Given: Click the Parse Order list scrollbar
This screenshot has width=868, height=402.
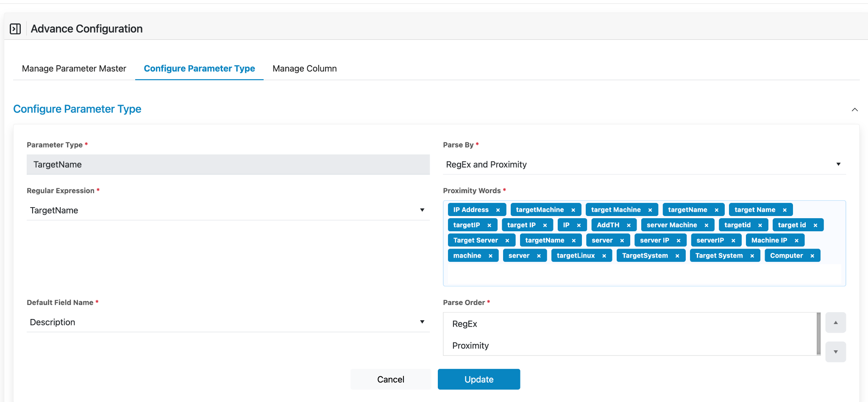Looking at the screenshot, I should pos(818,333).
